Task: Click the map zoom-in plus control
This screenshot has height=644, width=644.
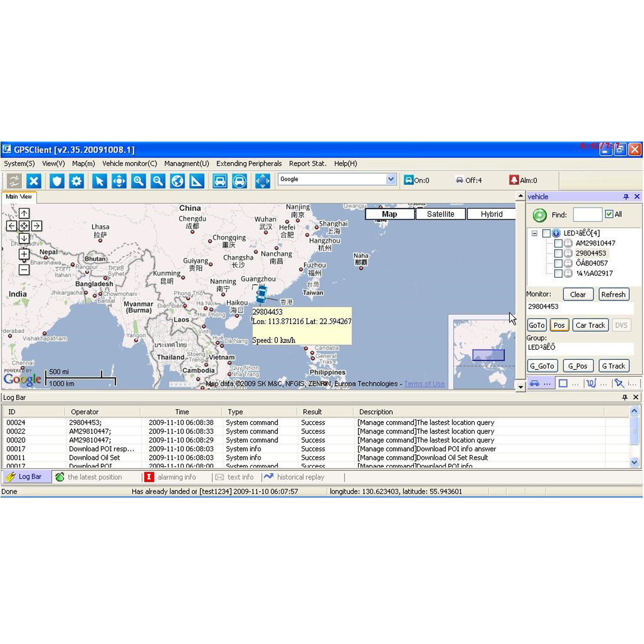Action: click(x=24, y=254)
